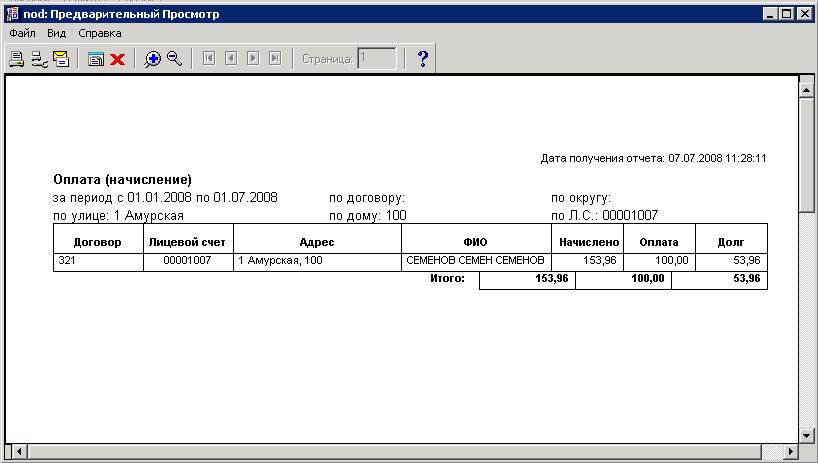The image size is (818, 463).
Task: Click the blue question mark help icon
Action: (422, 59)
